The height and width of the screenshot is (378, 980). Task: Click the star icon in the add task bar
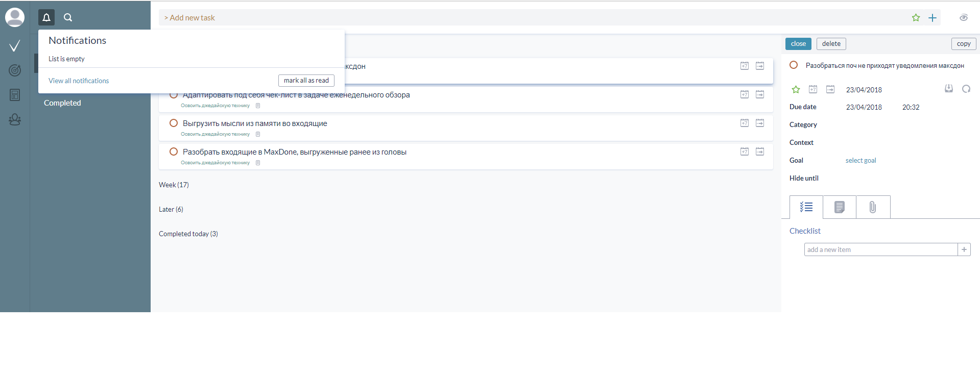916,18
